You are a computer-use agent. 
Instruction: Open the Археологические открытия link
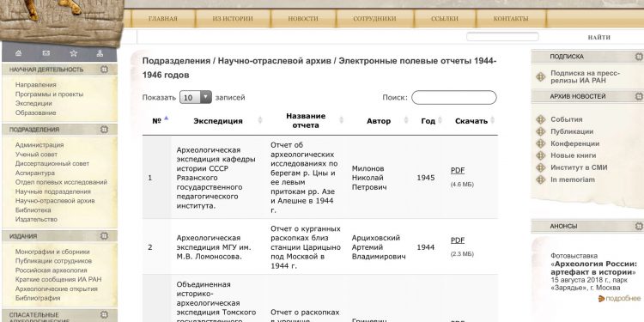[x=57, y=289]
